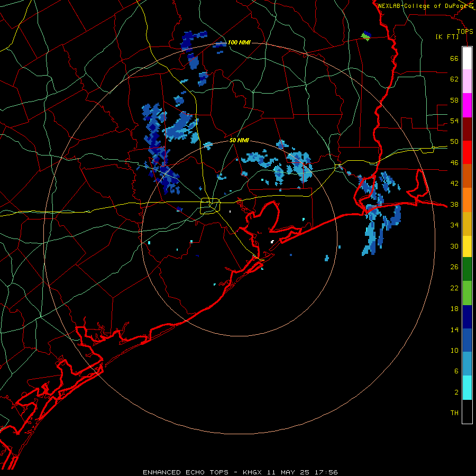Click the 'TH' threshold legend label
The width and height of the screenshot is (476, 476).
454,413
